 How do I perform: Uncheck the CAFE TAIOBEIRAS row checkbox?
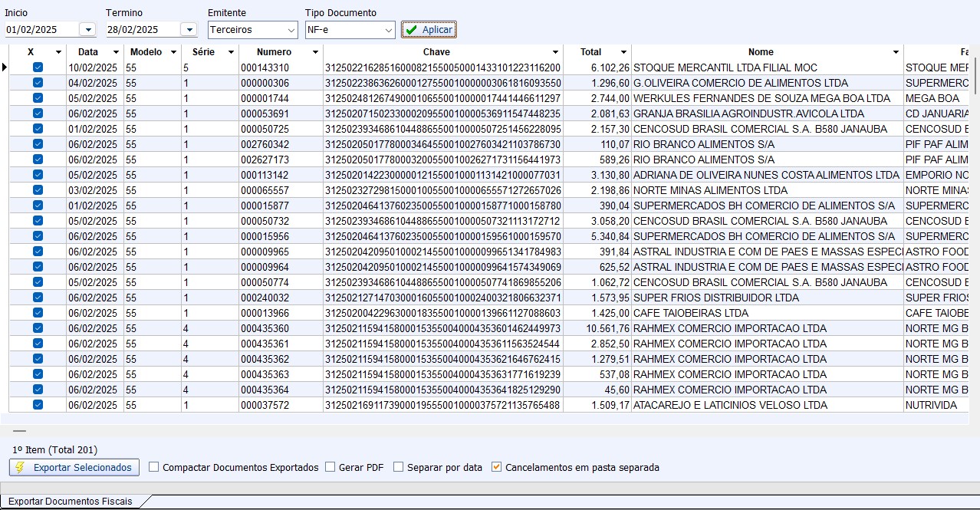click(38, 313)
